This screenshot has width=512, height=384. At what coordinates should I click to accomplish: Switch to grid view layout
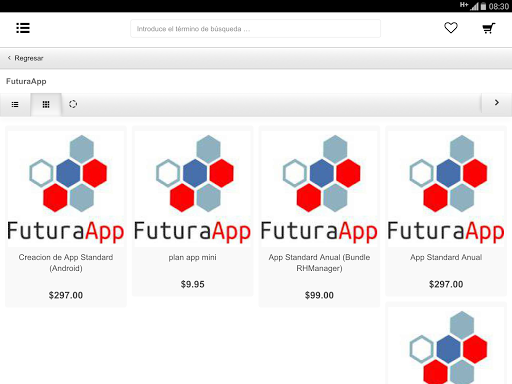tap(46, 105)
